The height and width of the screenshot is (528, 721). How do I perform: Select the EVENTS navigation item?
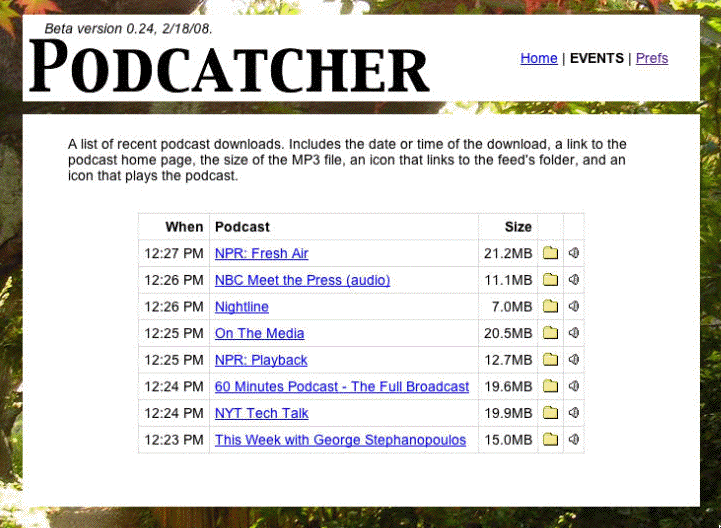point(596,58)
